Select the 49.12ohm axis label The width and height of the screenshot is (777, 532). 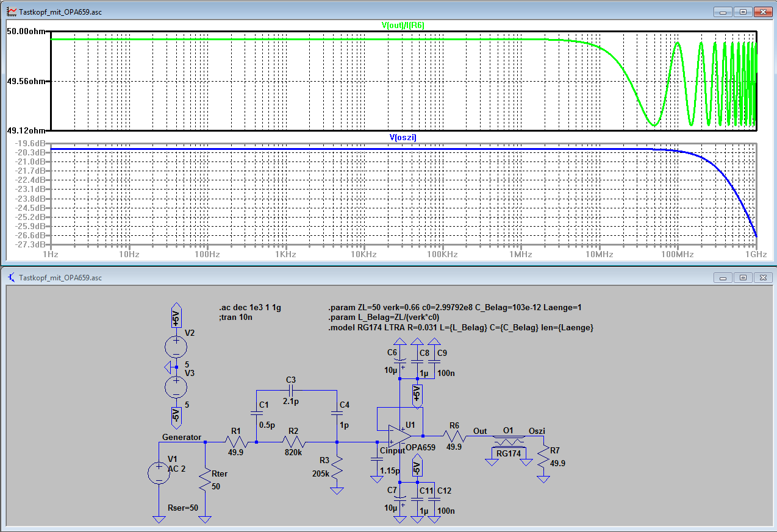pyautogui.click(x=27, y=130)
